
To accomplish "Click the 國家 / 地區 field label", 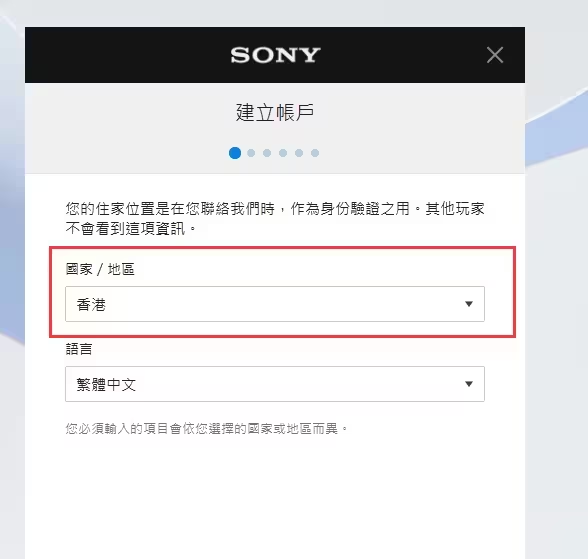I will pos(100,269).
